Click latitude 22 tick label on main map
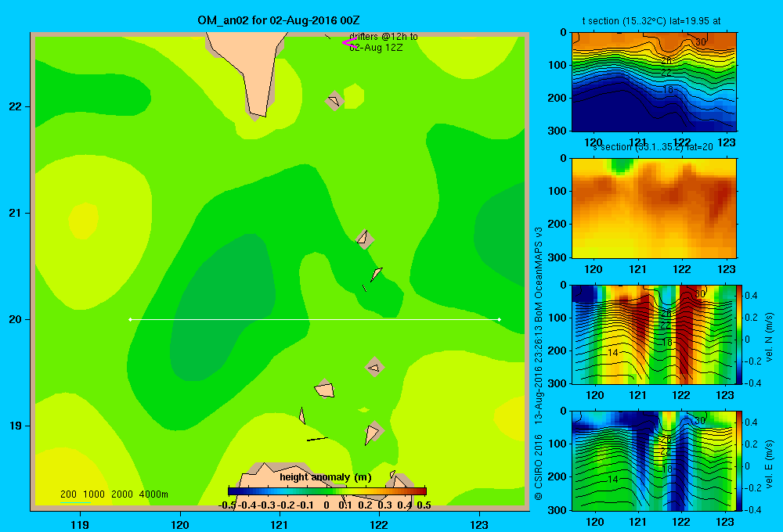 16,107
